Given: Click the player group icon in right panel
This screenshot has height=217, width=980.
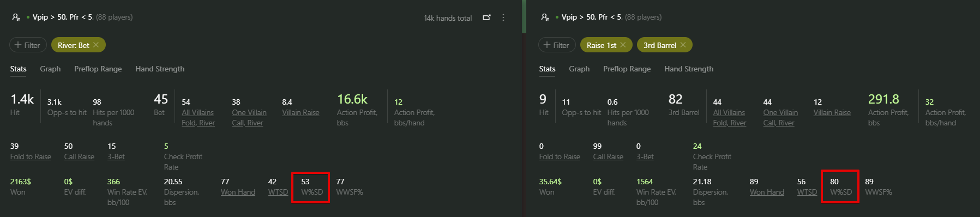Looking at the screenshot, I should (545, 17).
